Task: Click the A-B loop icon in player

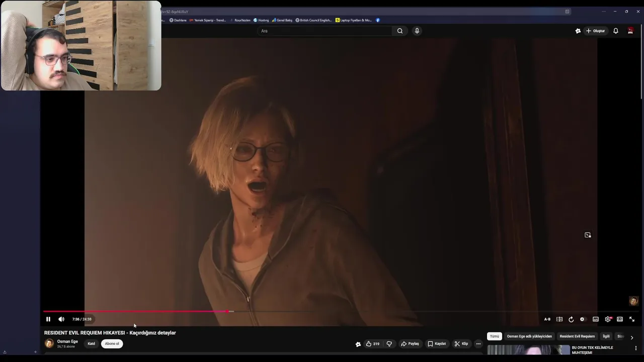Action: tap(547, 319)
